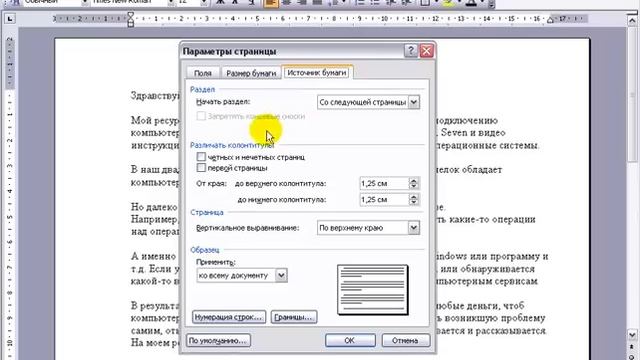The image size is (640, 360).
Task: Click the text 'любые деньги, чтоб' in document
Action: [480, 306]
